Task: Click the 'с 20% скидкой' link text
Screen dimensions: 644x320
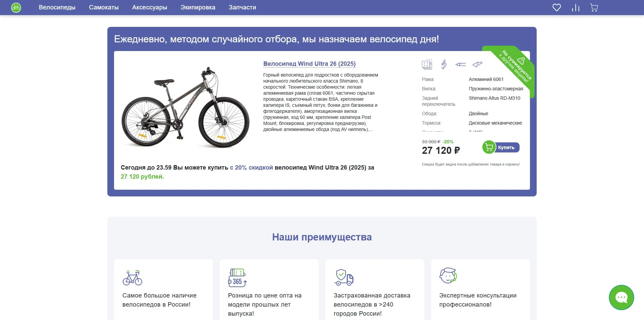Action: (252, 168)
